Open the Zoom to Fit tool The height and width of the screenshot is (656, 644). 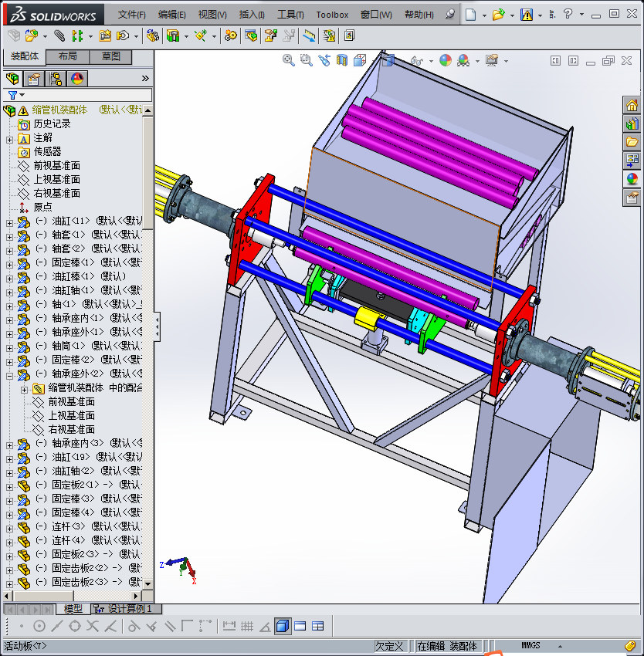[x=289, y=61]
